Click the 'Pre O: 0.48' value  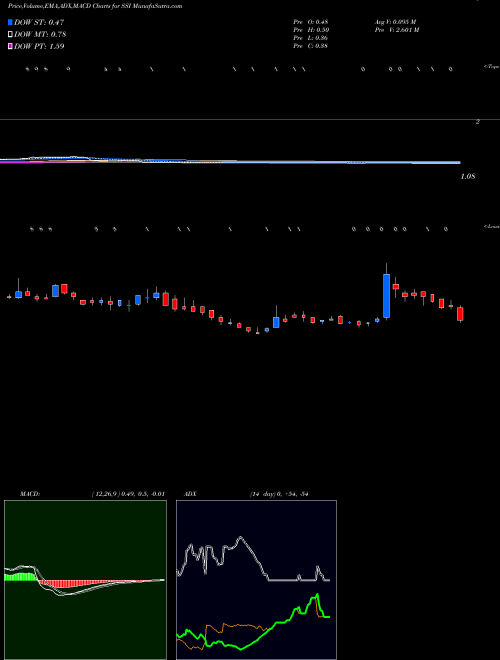coord(311,22)
